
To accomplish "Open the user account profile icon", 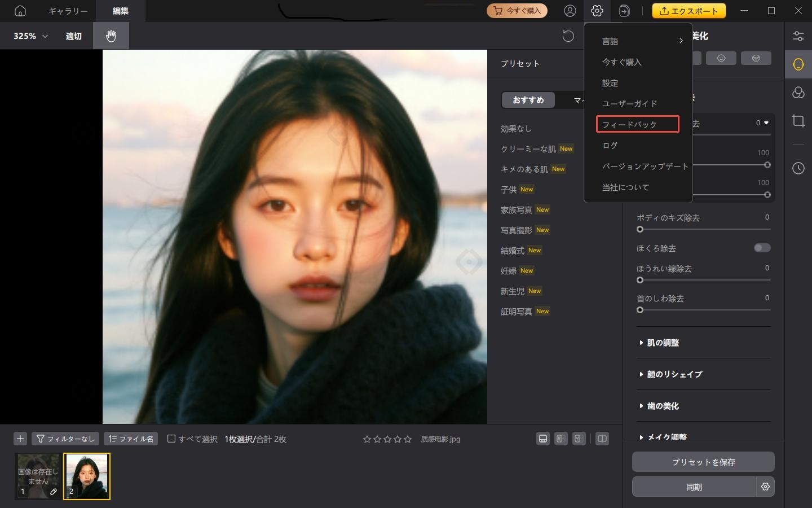I will (570, 11).
